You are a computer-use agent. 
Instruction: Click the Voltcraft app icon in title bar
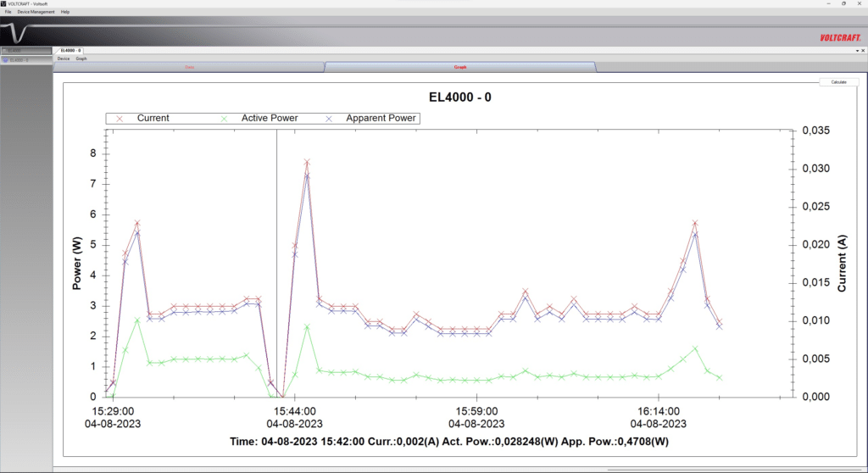click(3, 3)
